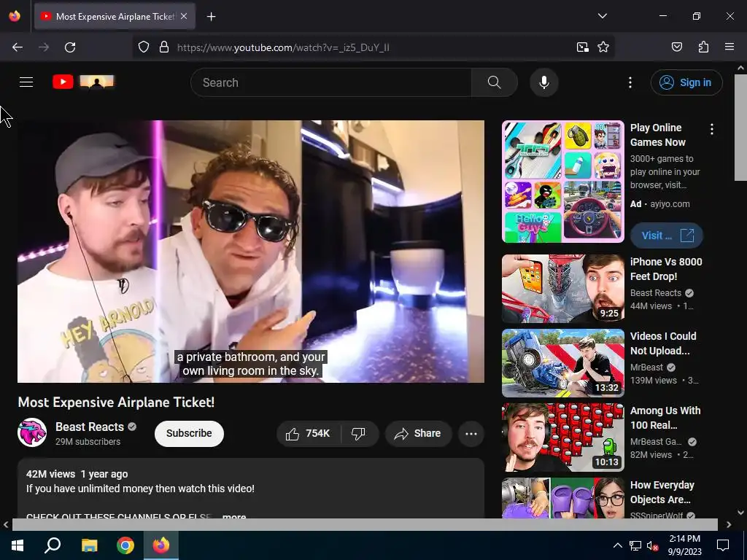747x560 pixels.
Task: Close the Most Expensive Airplane Ticket tab
Action: (x=184, y=16)
